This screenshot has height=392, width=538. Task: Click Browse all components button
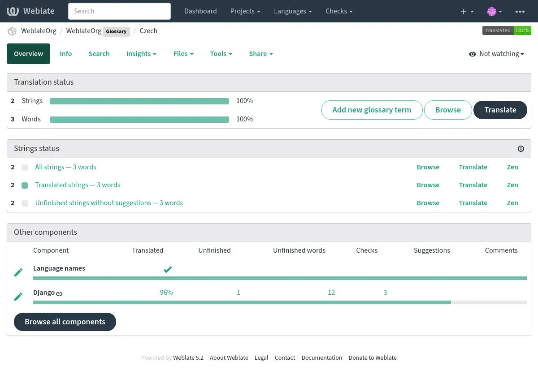(65, 322)
